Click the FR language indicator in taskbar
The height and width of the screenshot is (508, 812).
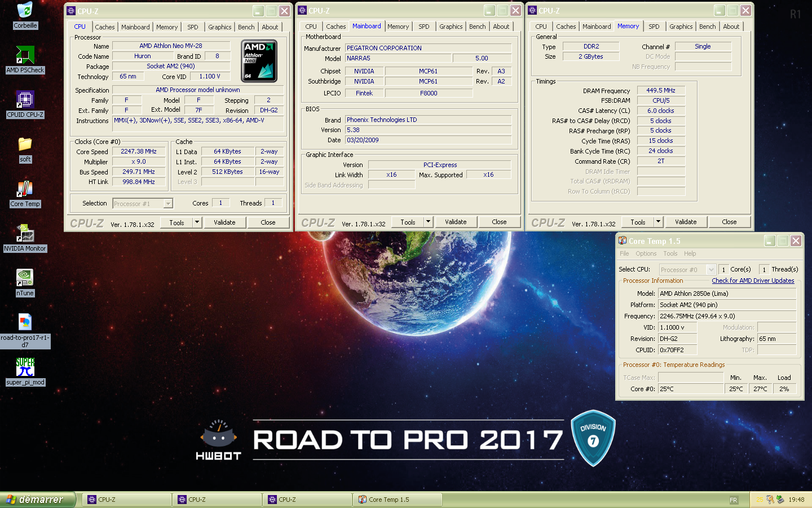click(x=733, y=500)
